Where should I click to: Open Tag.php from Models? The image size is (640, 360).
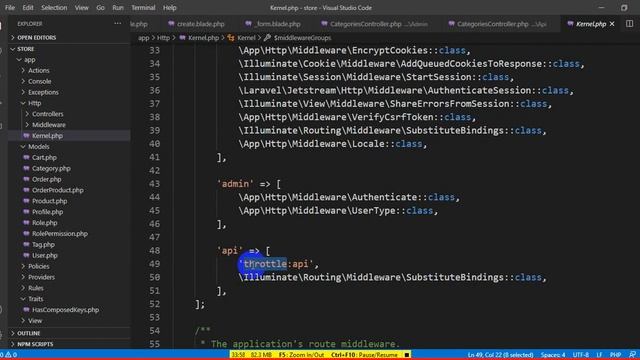point(43,244)
